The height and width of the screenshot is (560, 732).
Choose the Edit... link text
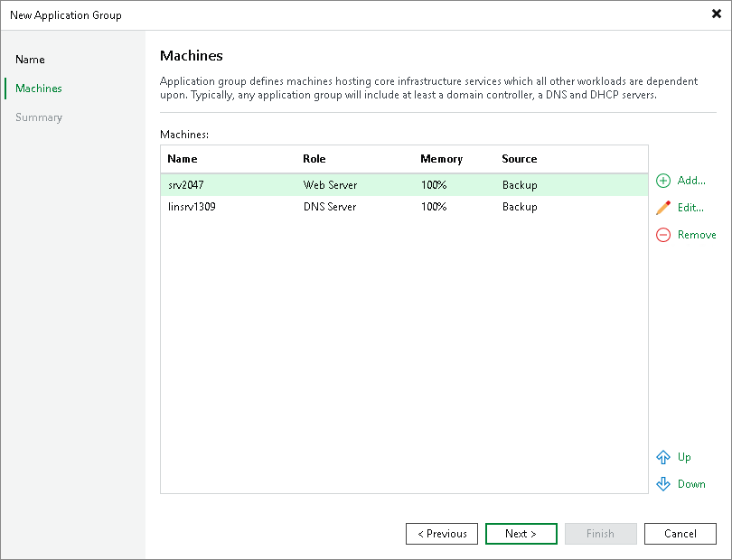click(690, 208)
